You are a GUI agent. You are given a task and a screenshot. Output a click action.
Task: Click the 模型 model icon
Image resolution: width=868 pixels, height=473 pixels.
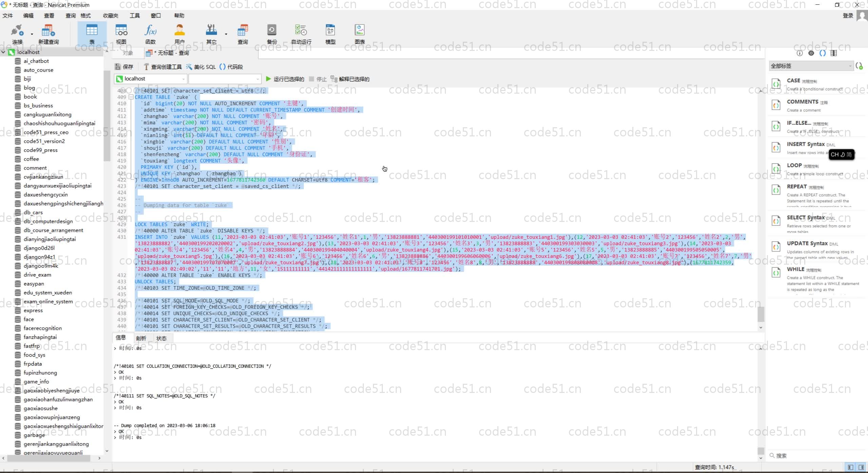[x=330, y=34]
